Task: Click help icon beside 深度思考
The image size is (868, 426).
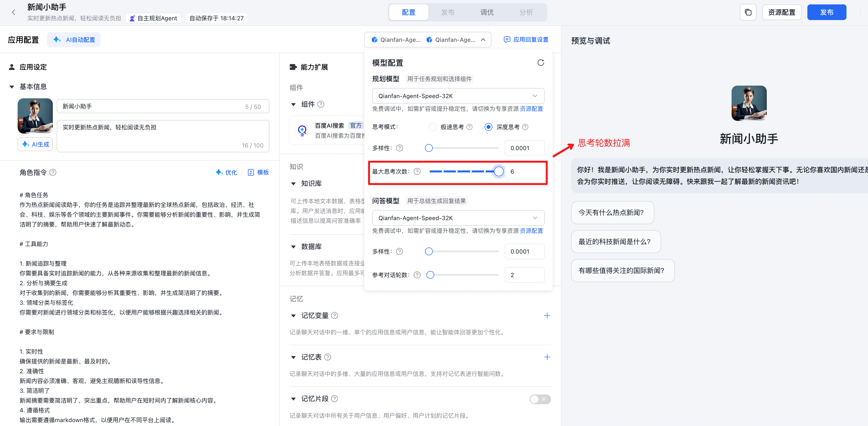Action: (x=525, y=127)
